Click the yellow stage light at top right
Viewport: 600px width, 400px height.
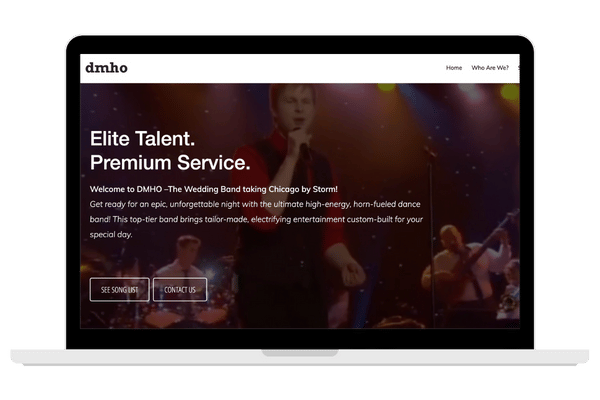pos(510,93)
